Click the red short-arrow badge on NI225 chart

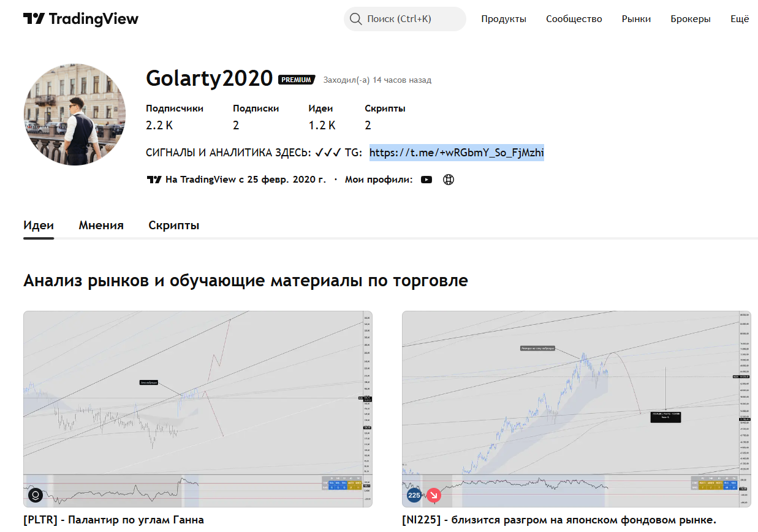click(x=434, y=495)
